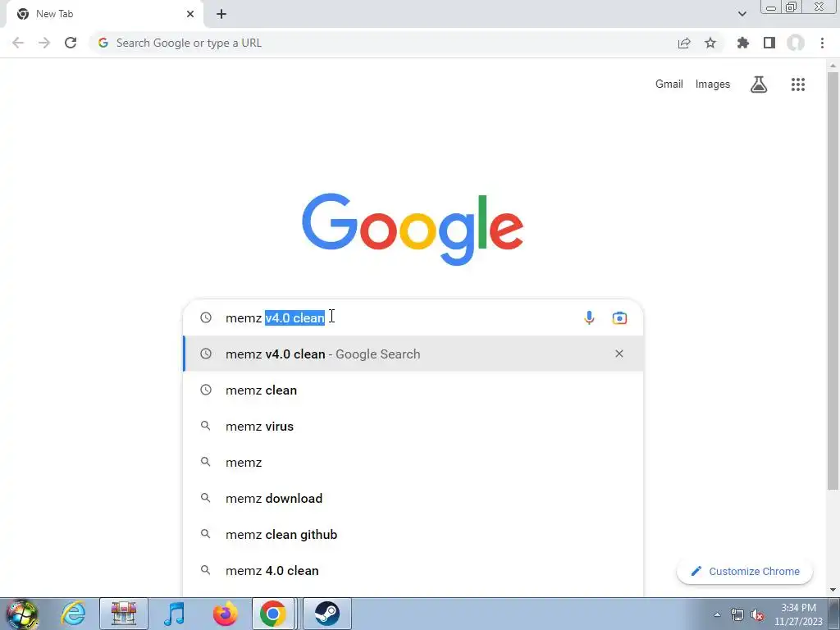This screenshot has width=840, height=630.
Task: Open the tab search dropdown chevron
Action: (x=742, y=14)
